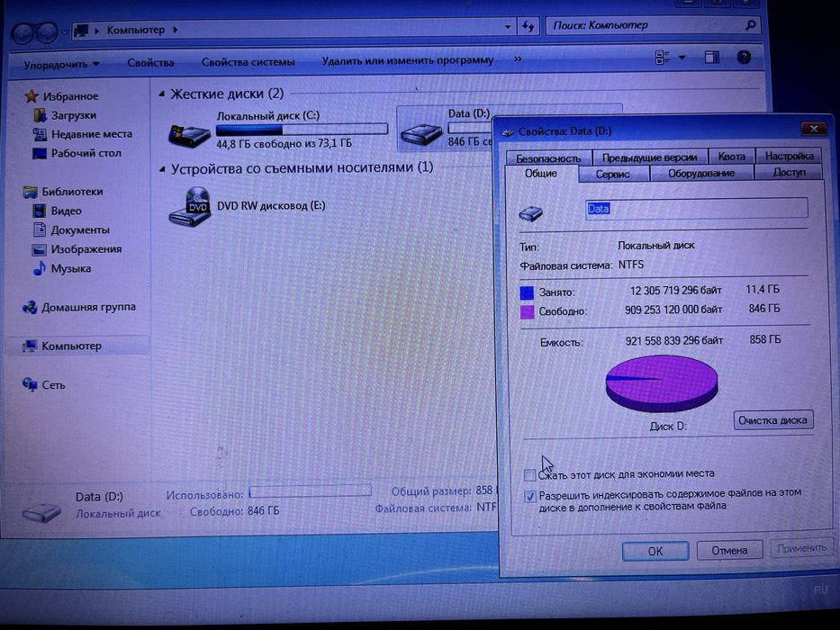The image size is (840, 630).
Task: Click Свойства системы in toolbar
Action: (x=248, y=62)
